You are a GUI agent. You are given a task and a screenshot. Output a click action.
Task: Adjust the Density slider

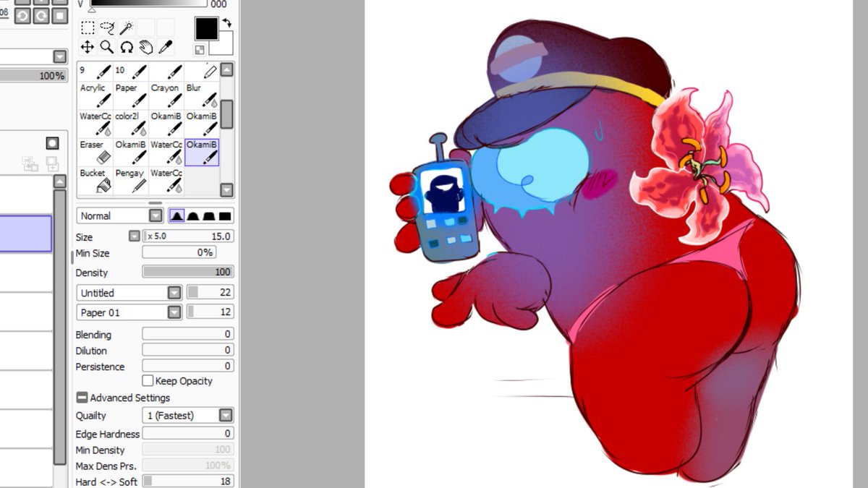pos(187,272)
